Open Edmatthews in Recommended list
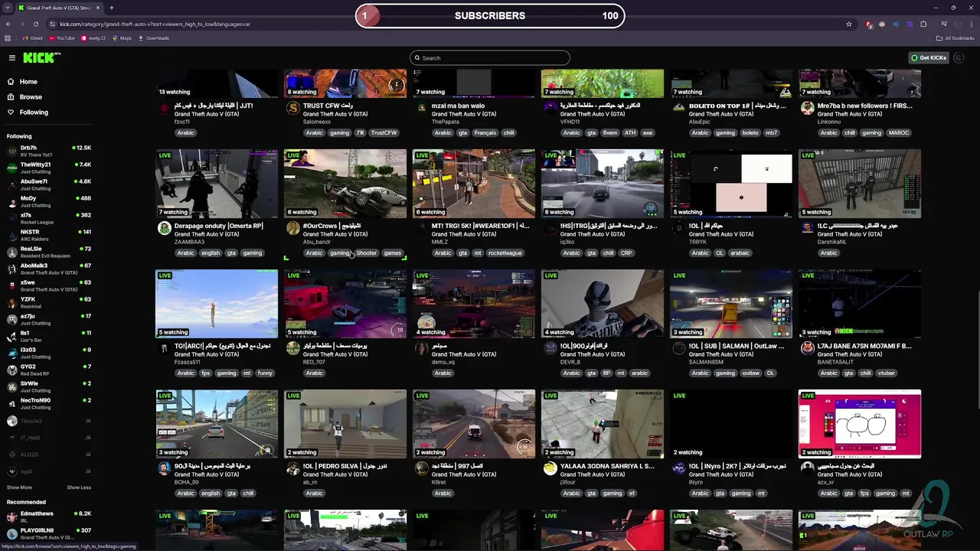The width and height of the screenshot is (980, 551). click(x=49, y=517)
